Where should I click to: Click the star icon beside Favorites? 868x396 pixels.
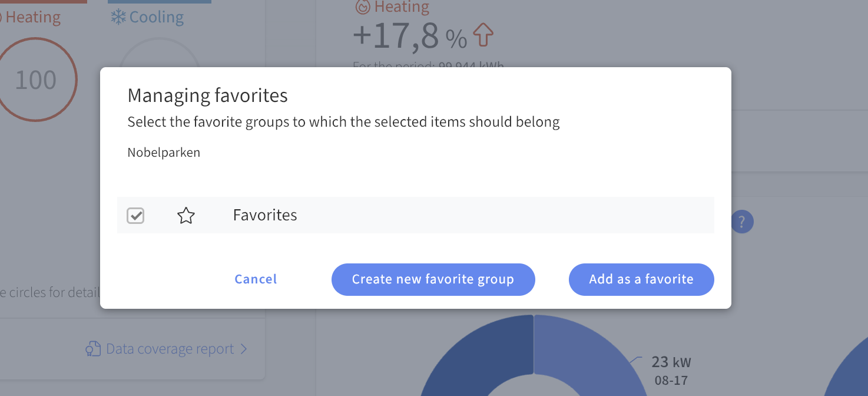186,216
